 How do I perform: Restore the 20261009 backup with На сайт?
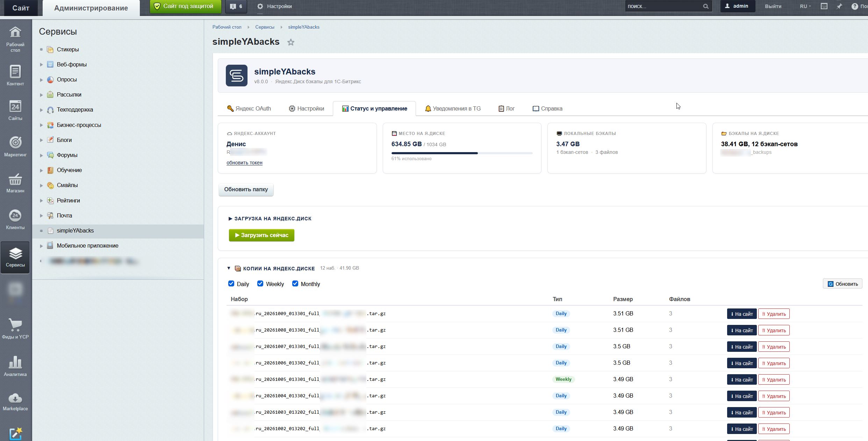coord(741,314)
